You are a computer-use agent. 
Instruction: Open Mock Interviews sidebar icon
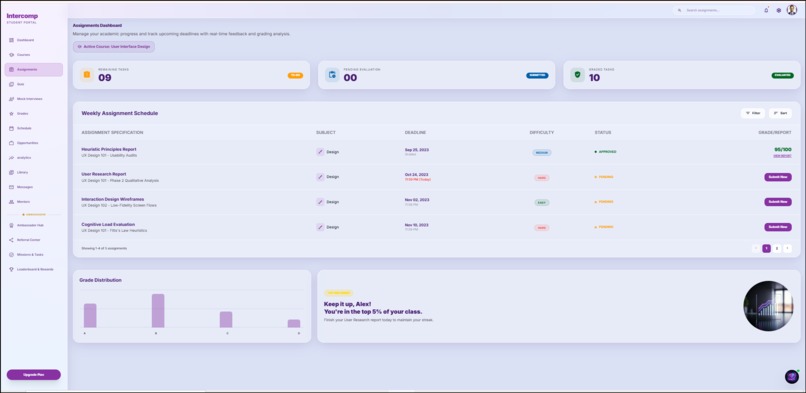11,99
